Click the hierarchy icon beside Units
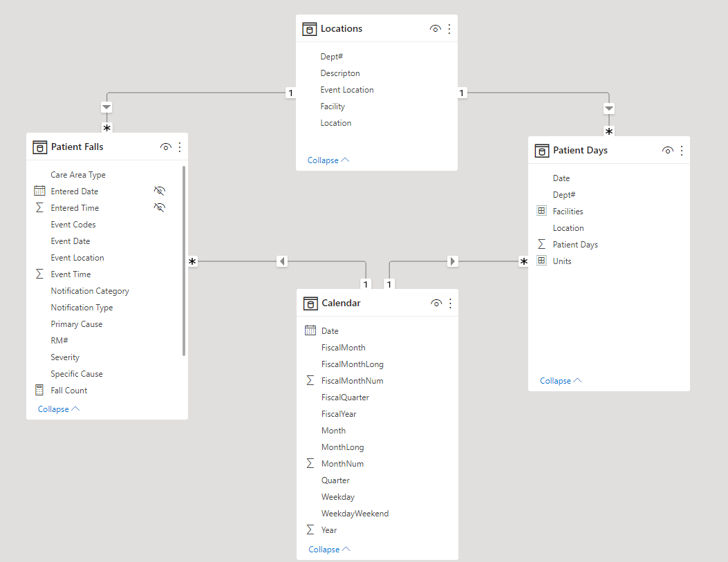Viewport: 728px width, 562px height. coord(541,261)
